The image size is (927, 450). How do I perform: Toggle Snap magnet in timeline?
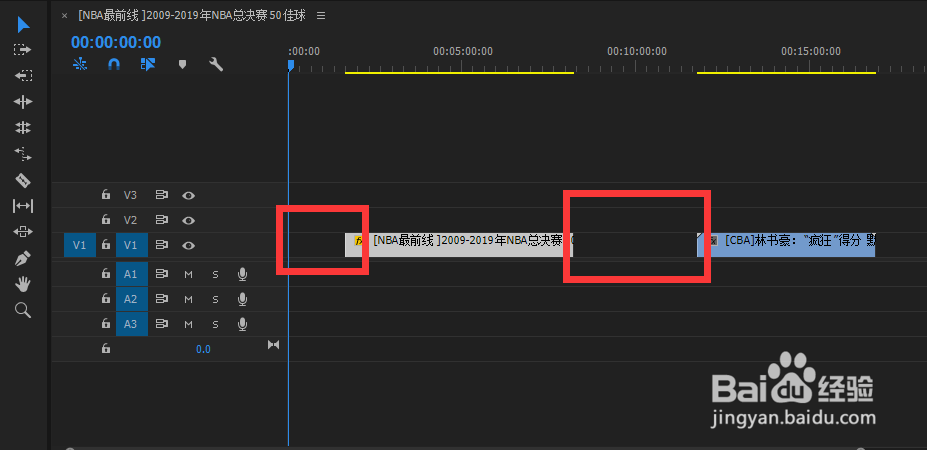click(x=114, y=64)
